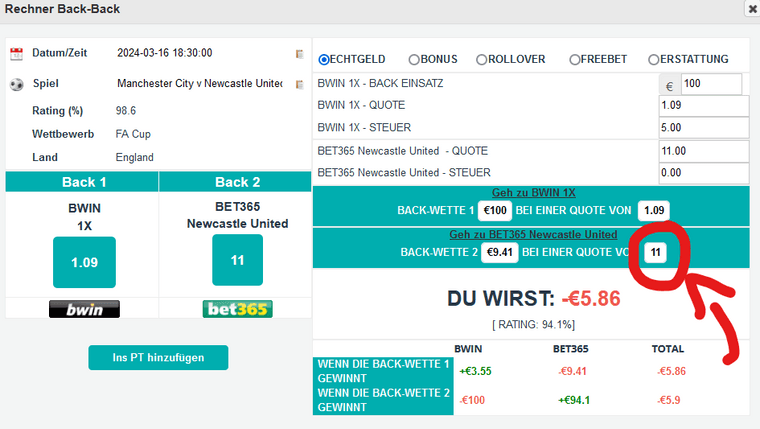Edit the BWIN 1X Quote field

click(704, 106)
